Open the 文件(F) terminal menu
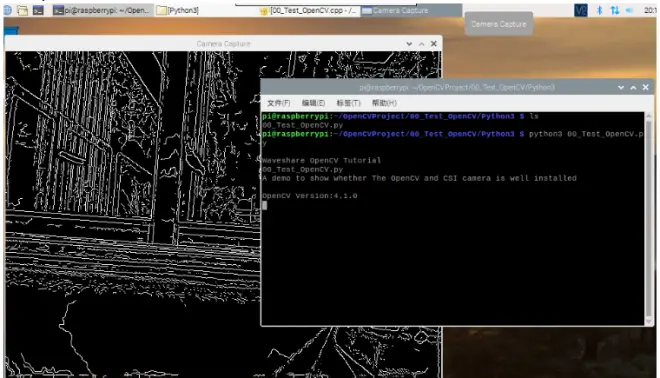The width and height of the screenshot is (660, 378). (279, 103)
